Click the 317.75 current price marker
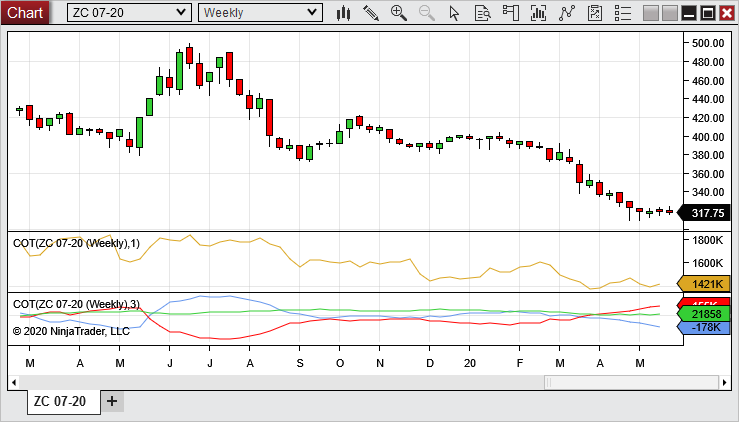Screen dimensions: 739x422 coord(707,212)
